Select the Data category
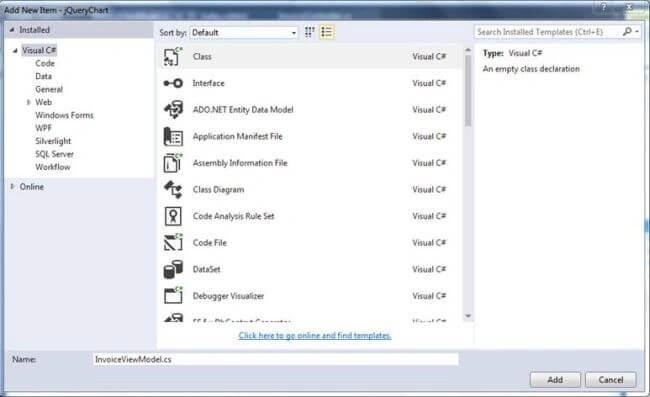The image size is (650, 397). pos(44,76)
